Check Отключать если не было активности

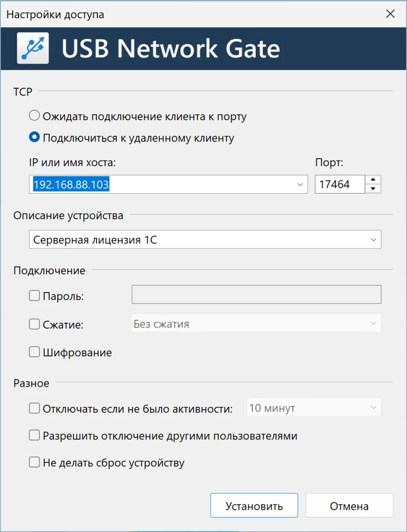(x=34, y=408)
